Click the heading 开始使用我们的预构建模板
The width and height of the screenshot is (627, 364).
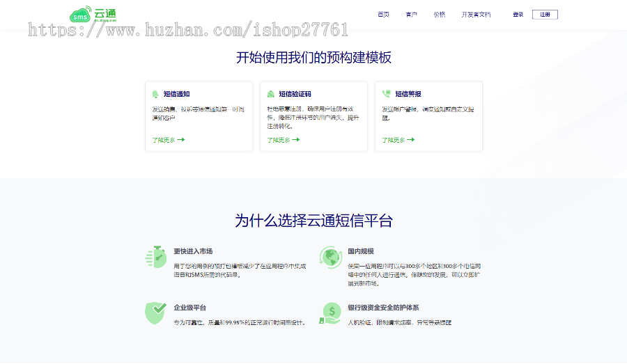click(x=313, y=58)
